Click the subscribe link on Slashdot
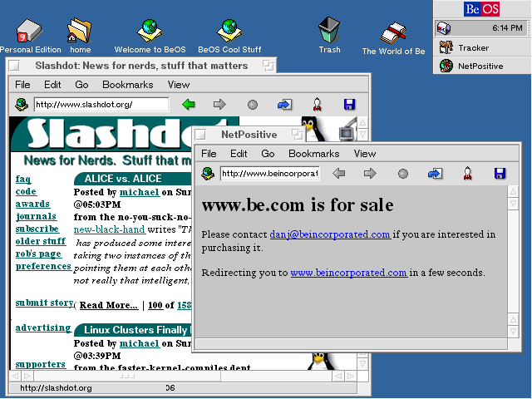The height and width of the screenshot is (399, 532). 37,229
